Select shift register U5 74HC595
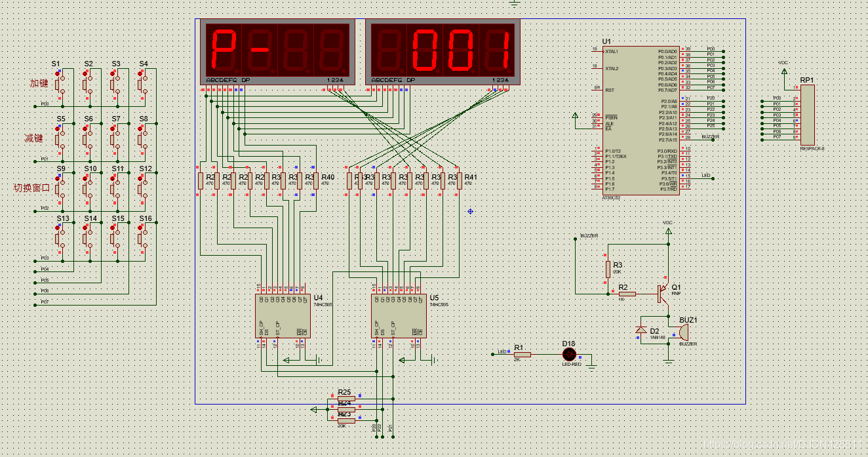Viewport: 868px width, 457px height. 399,315
